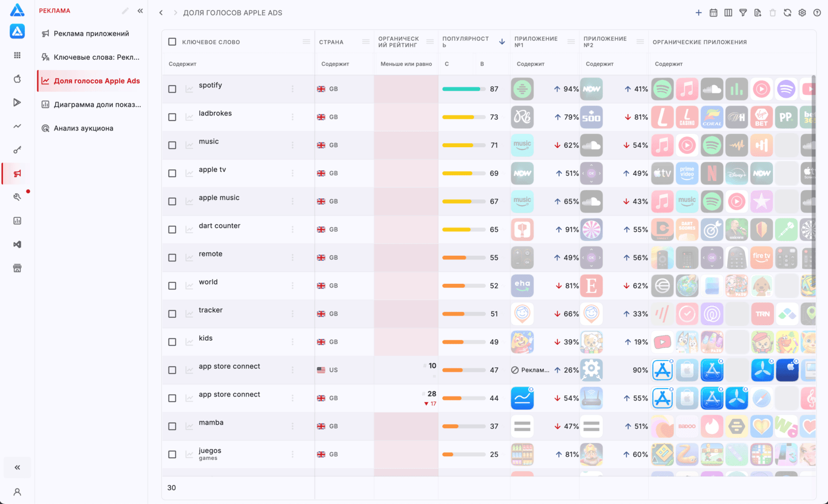The image size is (828, 504).
Task: Click the filter funnel icon
Action: (x=743, y=13)
